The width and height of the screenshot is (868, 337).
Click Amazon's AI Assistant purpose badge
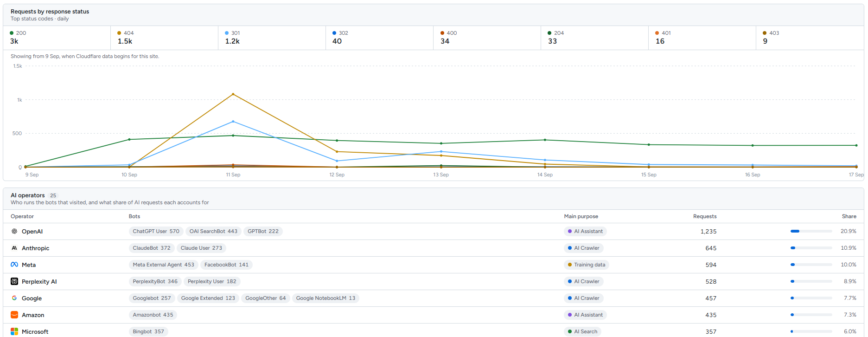pos(585,315)
